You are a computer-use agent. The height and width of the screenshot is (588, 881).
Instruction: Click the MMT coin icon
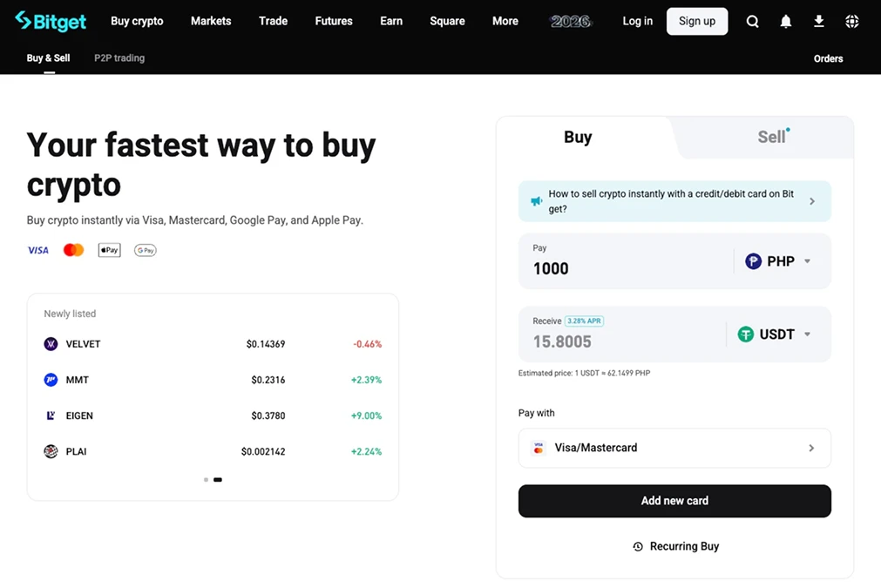(51, 380)
